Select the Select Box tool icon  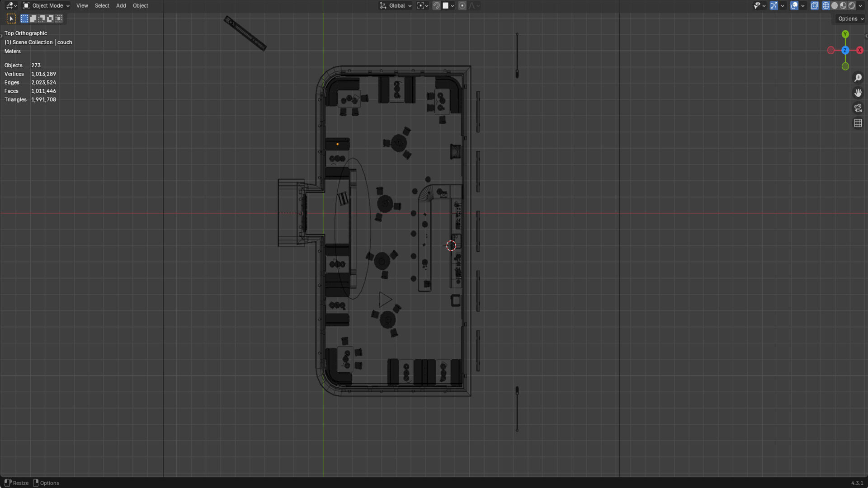pyautogui.click(x=11, y=19)
